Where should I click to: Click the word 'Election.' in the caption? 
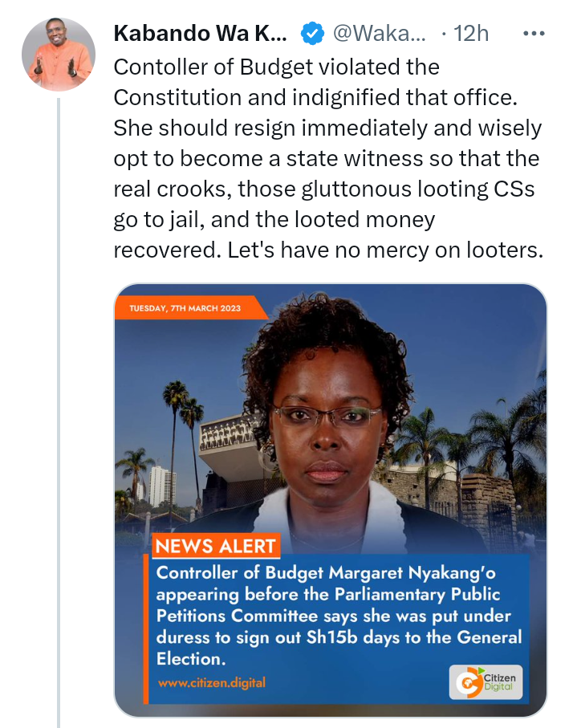point(191,659)
